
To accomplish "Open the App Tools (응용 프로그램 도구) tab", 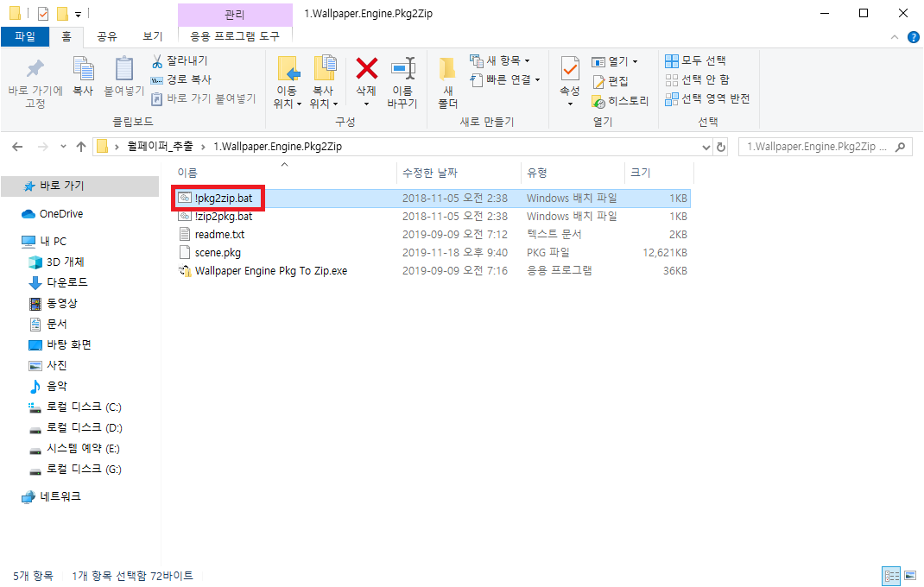I will point(235,36).
